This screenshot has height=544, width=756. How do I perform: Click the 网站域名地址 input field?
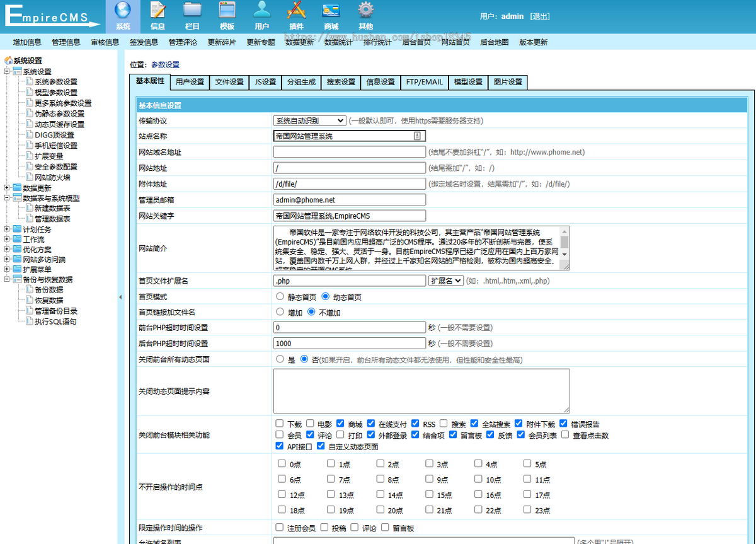pyautogui.click(x=350, y=152)
